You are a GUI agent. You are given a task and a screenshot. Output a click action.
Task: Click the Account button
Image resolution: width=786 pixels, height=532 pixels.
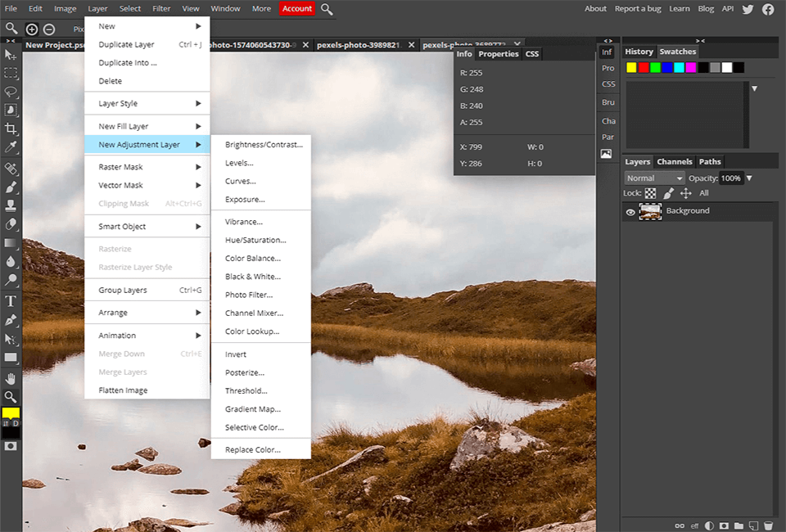click(x=296, y=8)
